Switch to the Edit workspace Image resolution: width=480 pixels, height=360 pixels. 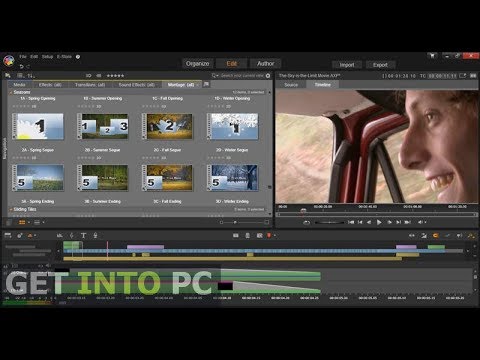click(x=232, y=64)
